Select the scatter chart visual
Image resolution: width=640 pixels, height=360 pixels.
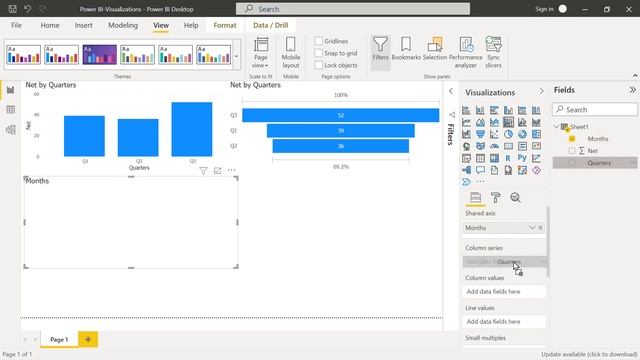[494, 134]
